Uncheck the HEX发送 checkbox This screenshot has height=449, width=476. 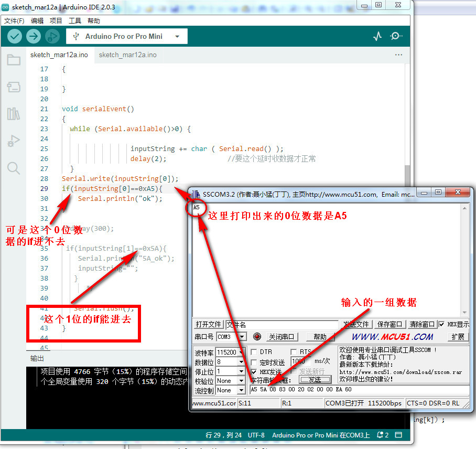click(x=254, y=371)
